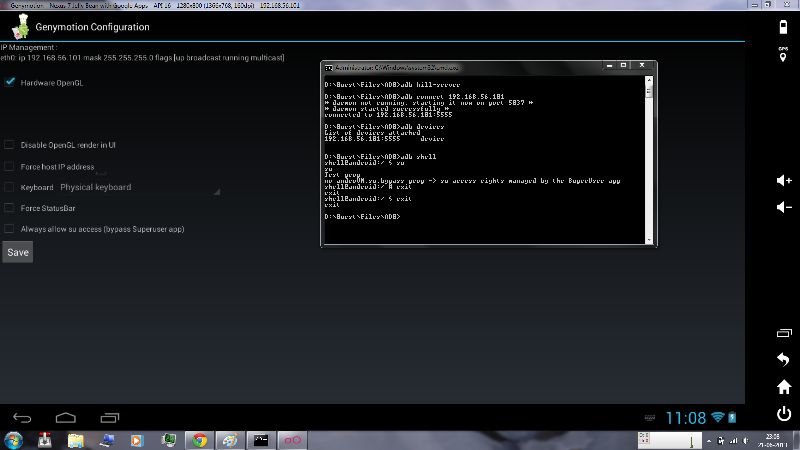The width and height of the screenshot is (800, 450).
Task: Open the Physical keyboard dropdown
Action: [x=139, y=187]
